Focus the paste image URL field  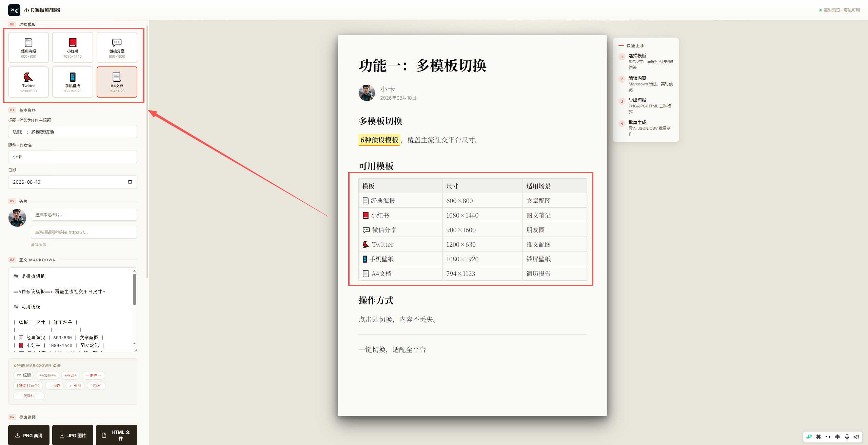coord(84,232)
